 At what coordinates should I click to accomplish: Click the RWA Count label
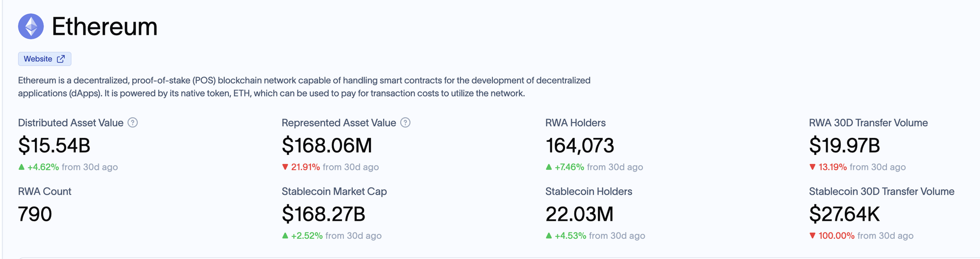(45, 191)
